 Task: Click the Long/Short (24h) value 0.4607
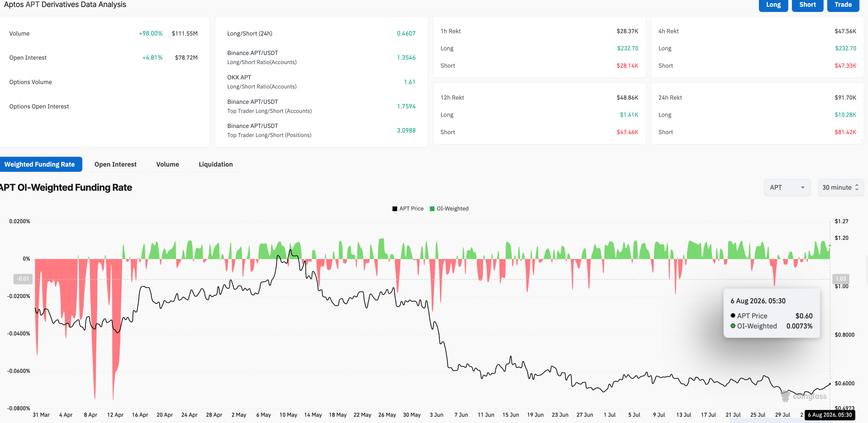(x=406, y=33)
